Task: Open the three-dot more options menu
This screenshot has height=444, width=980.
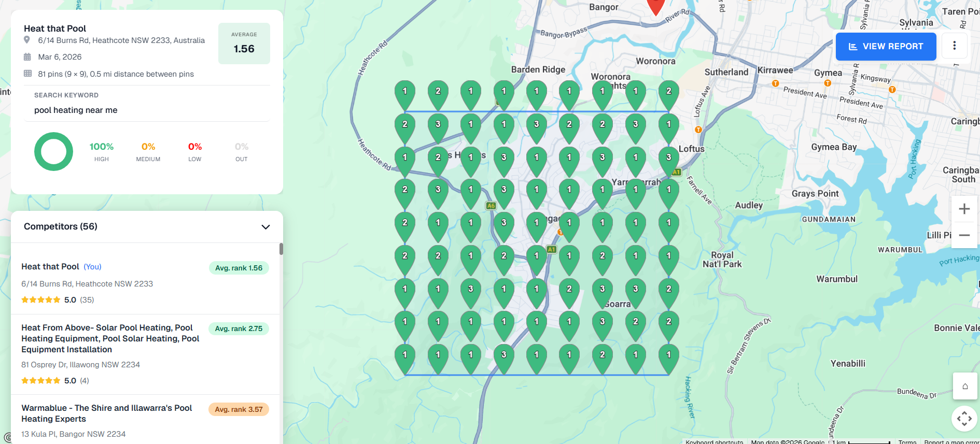Action: coord(955,46)
